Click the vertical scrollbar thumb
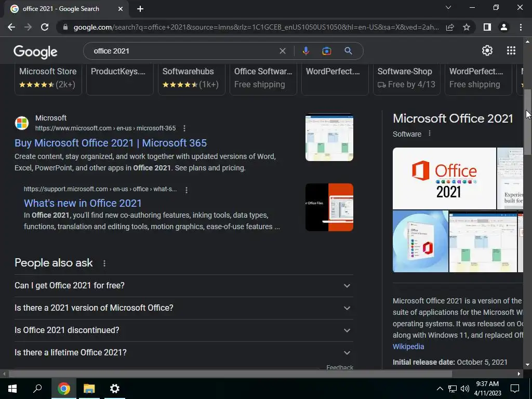The width and height of the screenshot is (532, 399). 527,122
